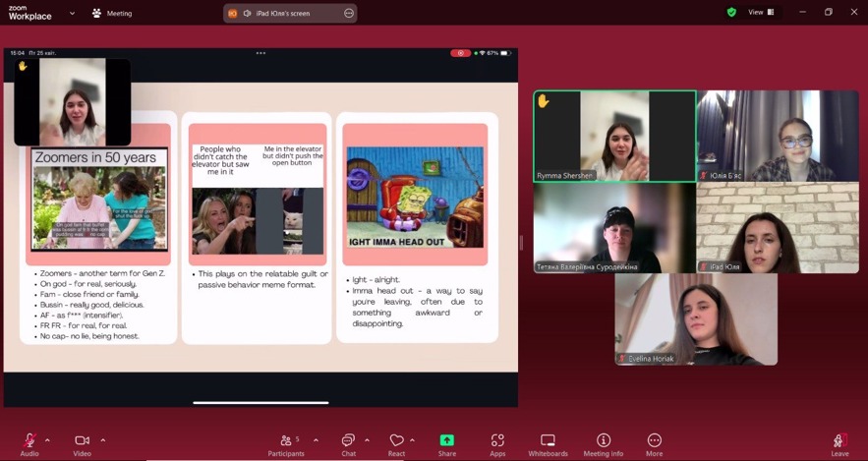Image resolution: width=868 pixels, height=461 pixels.
Task: Click text 'Zoomers - another term for Gen Z.'
Action: [102, 273]
